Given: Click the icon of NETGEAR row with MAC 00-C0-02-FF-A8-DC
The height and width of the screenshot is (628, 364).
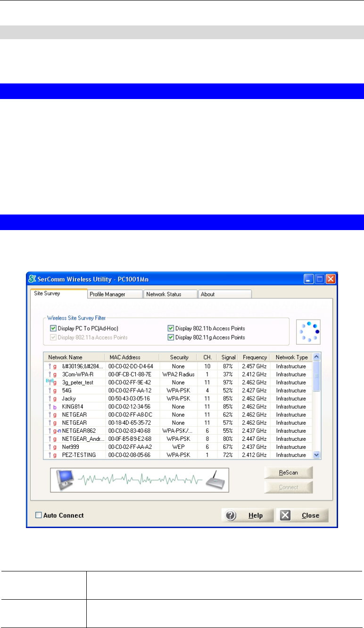Looking at the screenshot, I should pos(52,414).
